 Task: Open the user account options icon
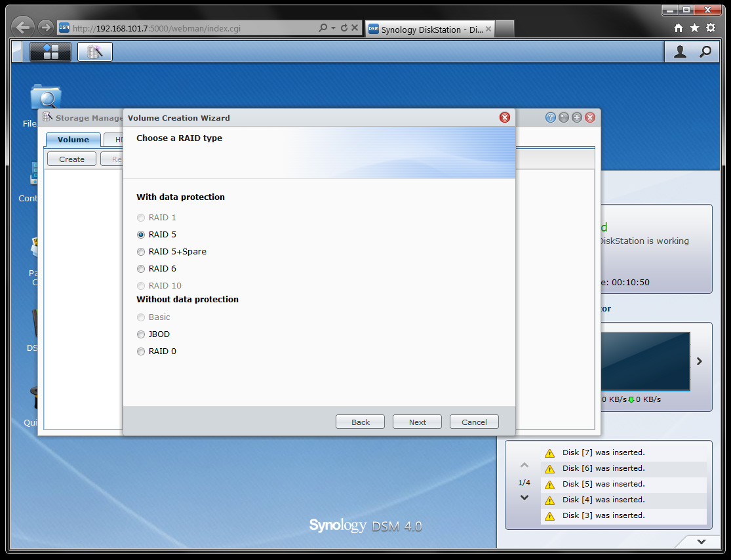coord(680,52)
